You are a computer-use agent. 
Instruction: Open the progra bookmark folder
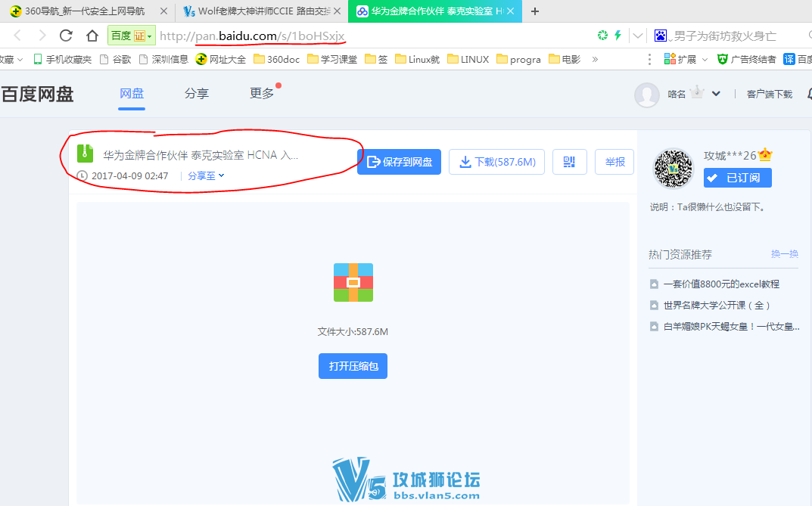[518, 60]
